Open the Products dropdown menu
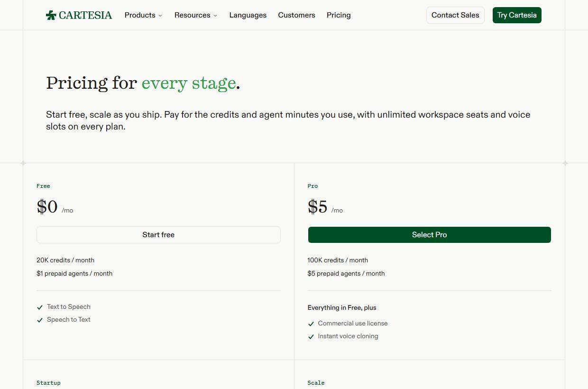Viewport: 588px width, 389px height. tap(143, 15)
